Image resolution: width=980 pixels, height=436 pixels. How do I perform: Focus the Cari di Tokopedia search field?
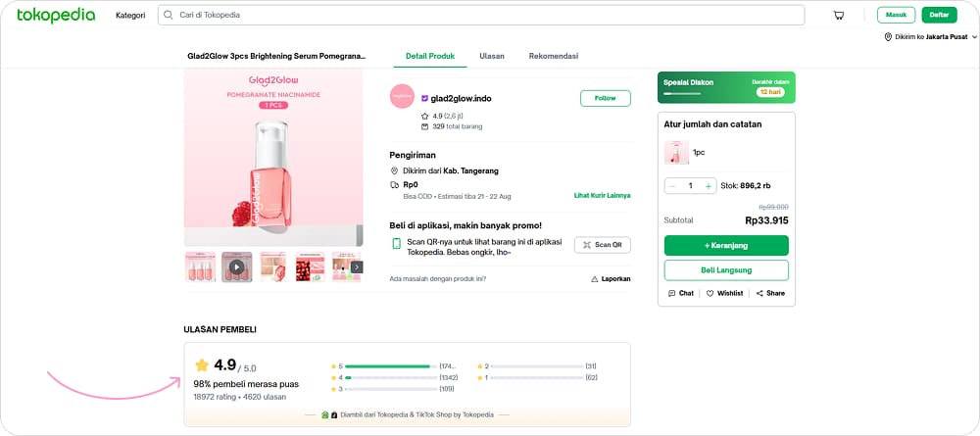tap(481, 15)
